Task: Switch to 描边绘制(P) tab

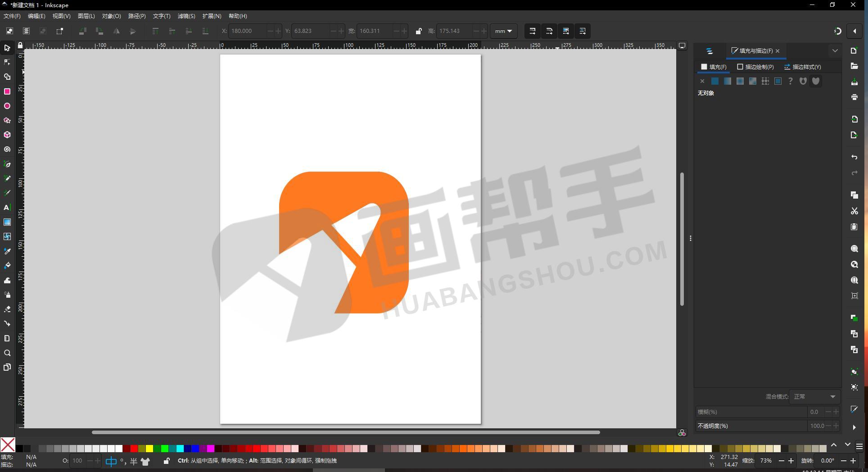Action: [x=755, y=67]
